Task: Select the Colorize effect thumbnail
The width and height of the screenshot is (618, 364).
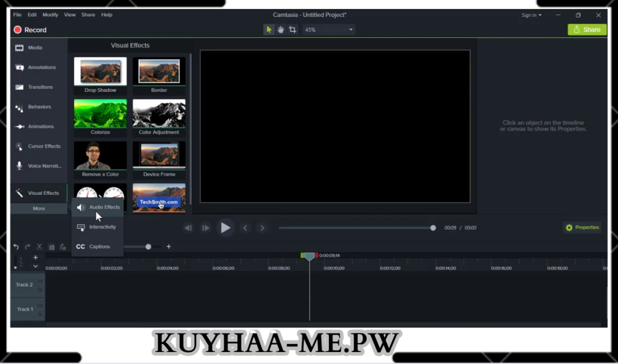Action: [101, 118]
